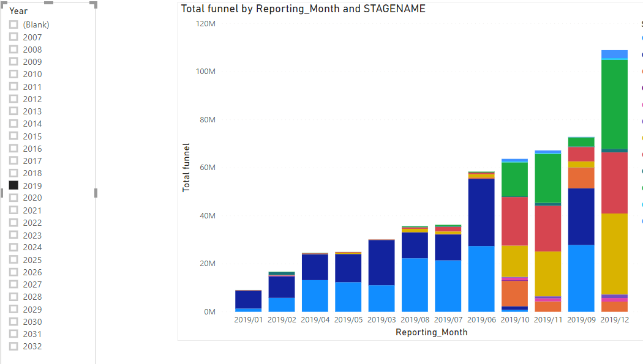This screenshot has width=643, height=364.
Task: Check the 2020 year checkbox
Action: [13, 198]
